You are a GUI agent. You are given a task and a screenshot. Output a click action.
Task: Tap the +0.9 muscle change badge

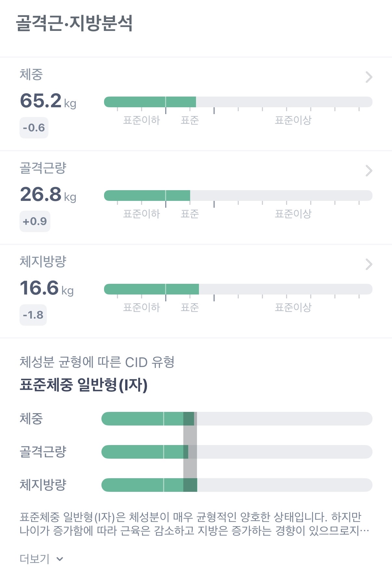[35, 221]
